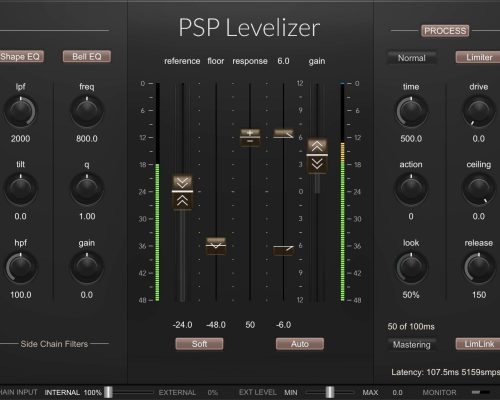
Task: Click the limiter drive knob
Action: (x=478, y=112)
